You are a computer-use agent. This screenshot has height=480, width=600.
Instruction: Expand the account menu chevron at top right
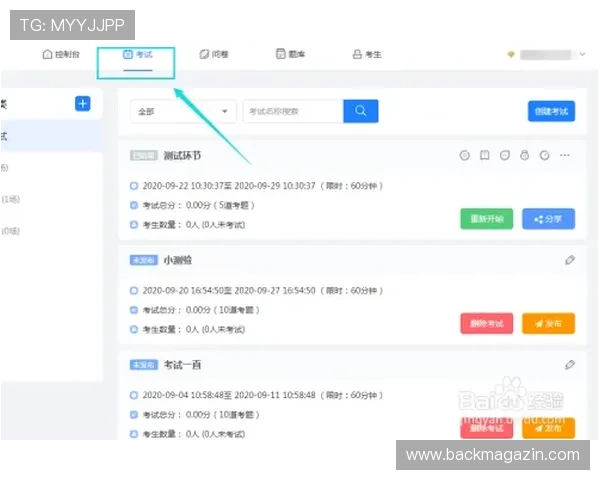582,54
